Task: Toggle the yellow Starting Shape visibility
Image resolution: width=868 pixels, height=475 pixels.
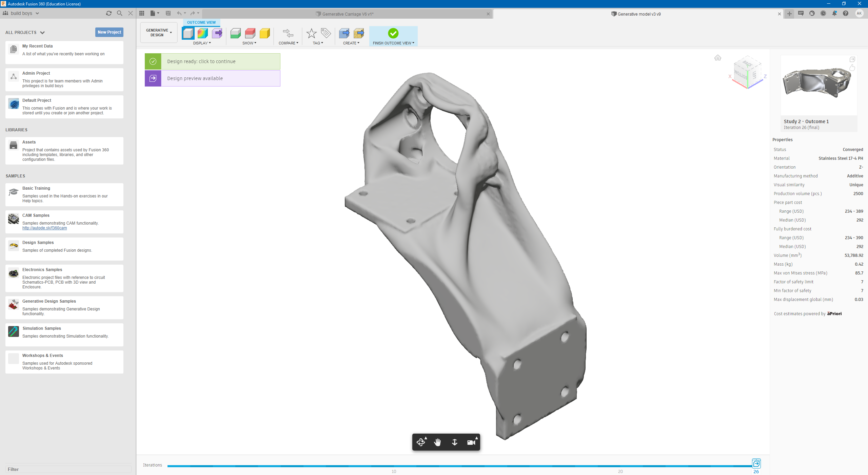Action: [x=264, y=33]
